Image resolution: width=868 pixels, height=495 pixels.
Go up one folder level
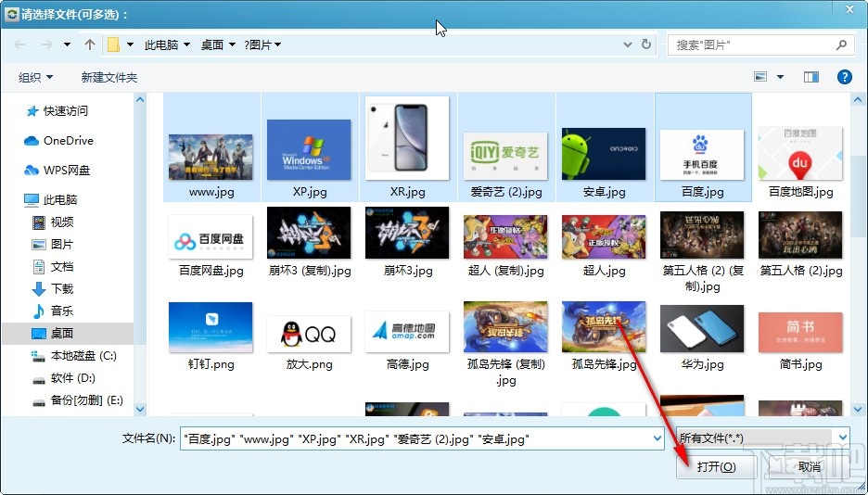90,44
